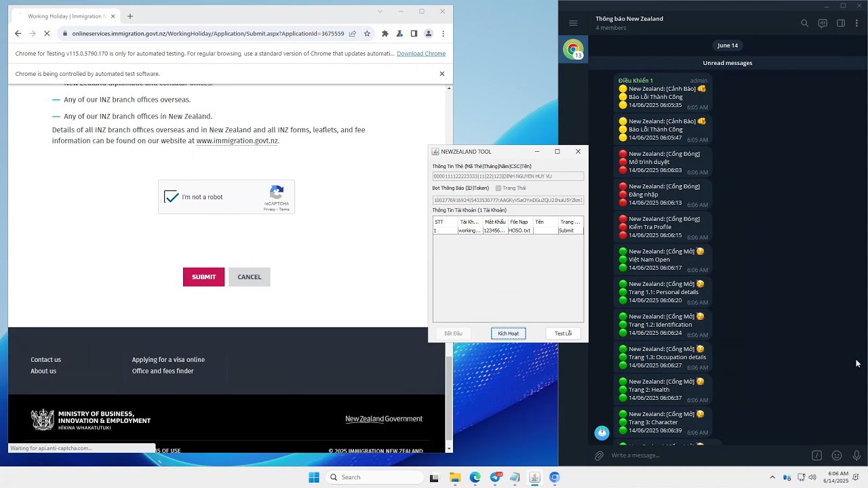Open Telegram hamburger menu

pos(573,23)
